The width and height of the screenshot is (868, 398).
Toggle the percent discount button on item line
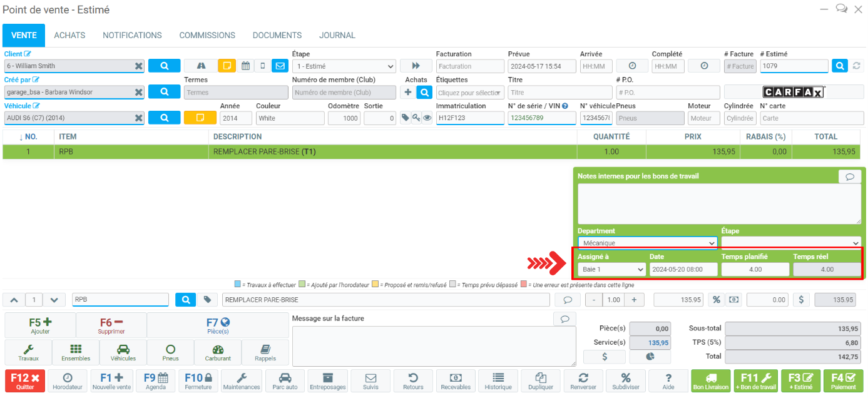pyautogui.click(x=716, y=300)
